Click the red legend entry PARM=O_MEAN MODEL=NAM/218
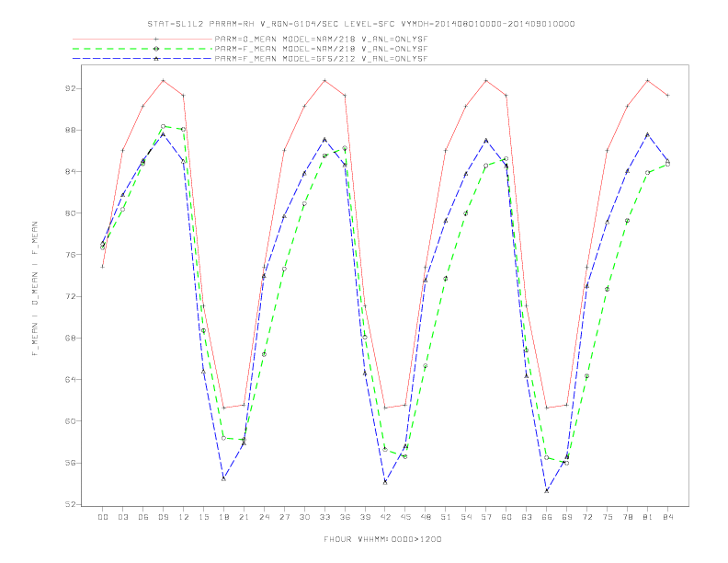This screenshot has height=563, width=728. (x=321, y=39)
